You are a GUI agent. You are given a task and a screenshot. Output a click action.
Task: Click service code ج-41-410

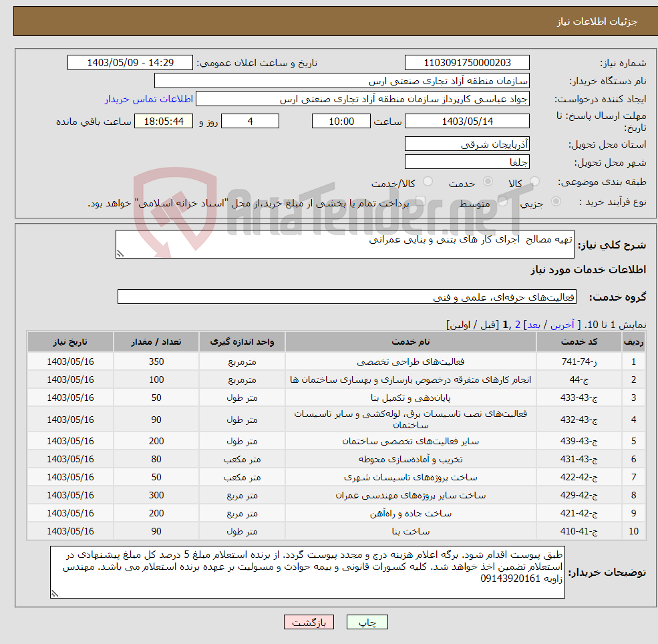pos(579,531)
